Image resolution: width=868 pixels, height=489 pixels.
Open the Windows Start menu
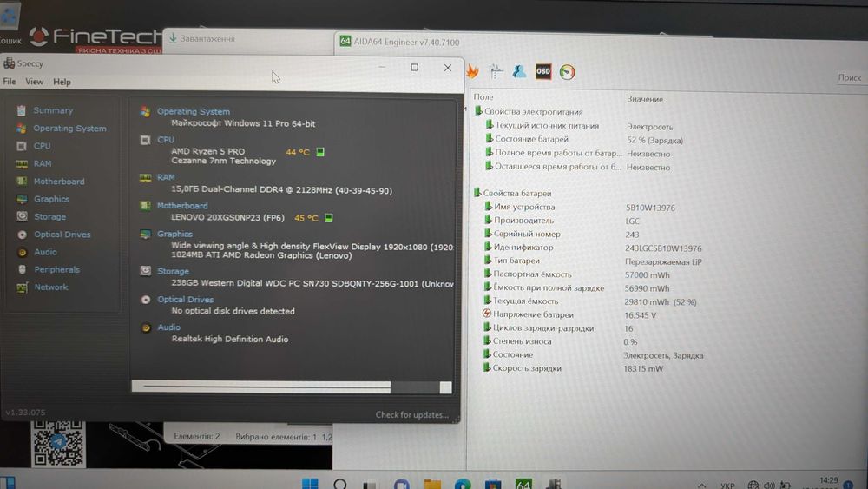pos(310,484)
